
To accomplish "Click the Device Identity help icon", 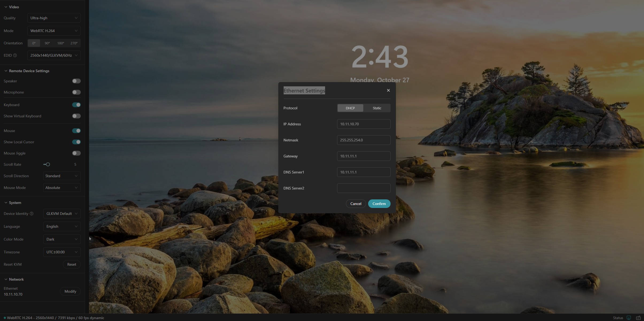I will click(x=32, y=214).
